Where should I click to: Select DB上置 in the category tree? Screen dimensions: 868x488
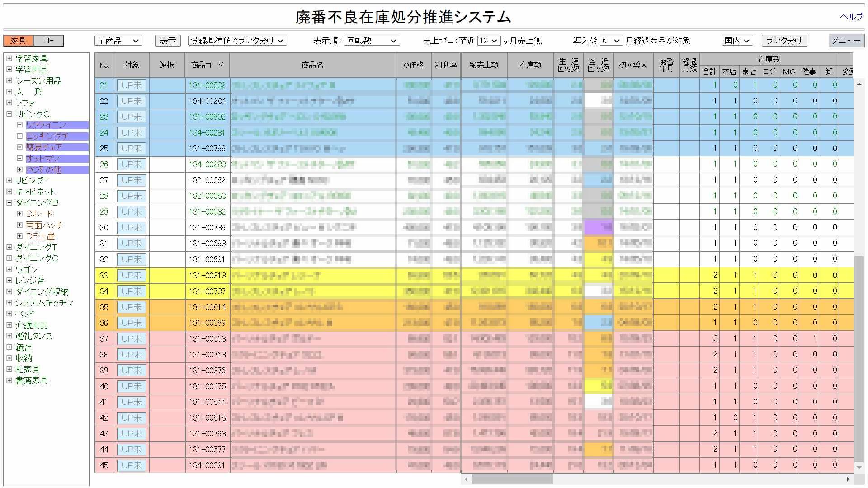click(40, 236)
